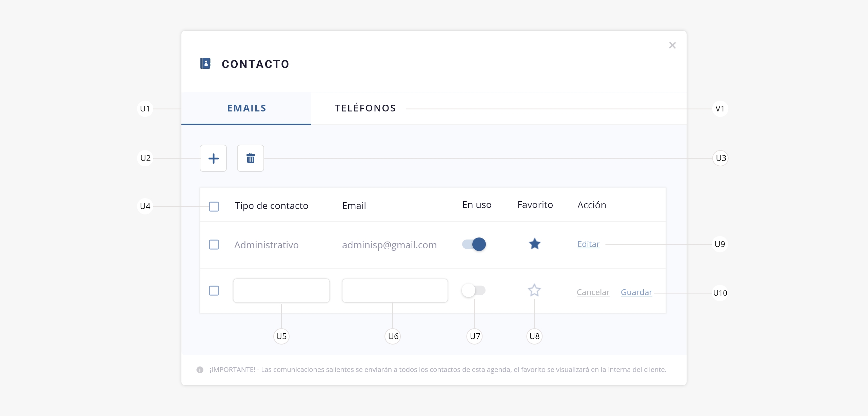Select the Administrativo row checkbox

(214, 245)
